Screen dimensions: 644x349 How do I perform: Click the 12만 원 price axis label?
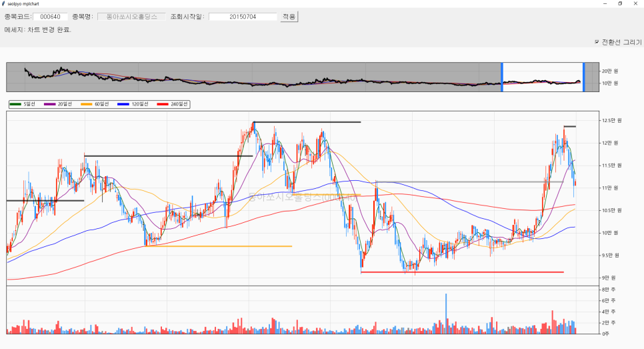(610, 143)
